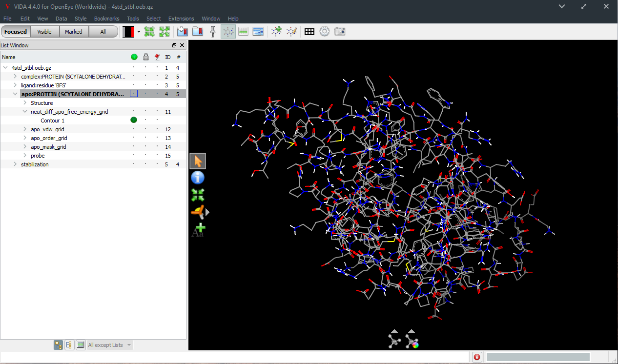Select the angle measurement tool

(197, 212)
